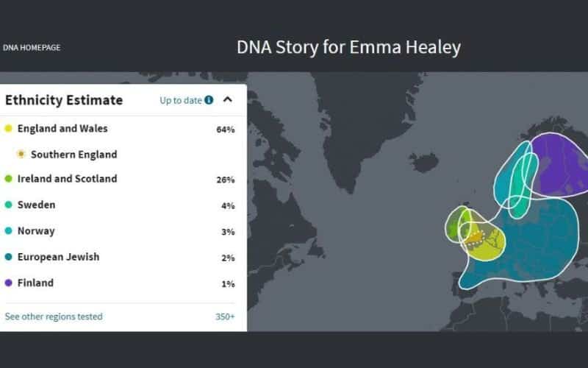Click the yellow England and Wales dot

(8, 128)
